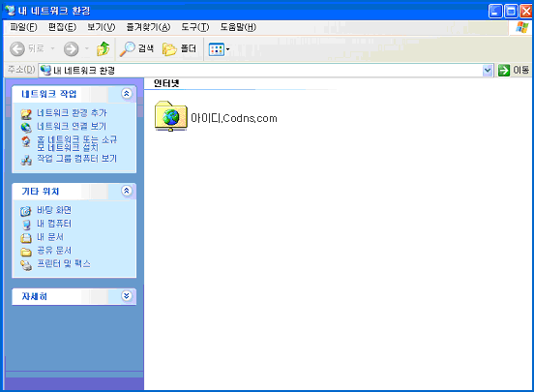The height and width of the screenshot is (392, 534).
Task: Toggle the Folders (폴더) pane button
Action: (x=179, y=49)
